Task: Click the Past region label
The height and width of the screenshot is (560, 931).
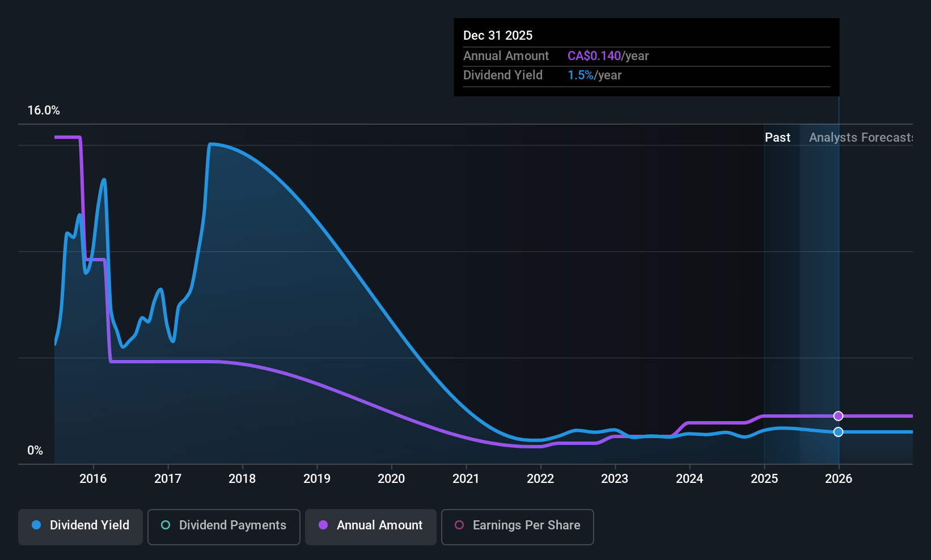Action: click(777, 137)
